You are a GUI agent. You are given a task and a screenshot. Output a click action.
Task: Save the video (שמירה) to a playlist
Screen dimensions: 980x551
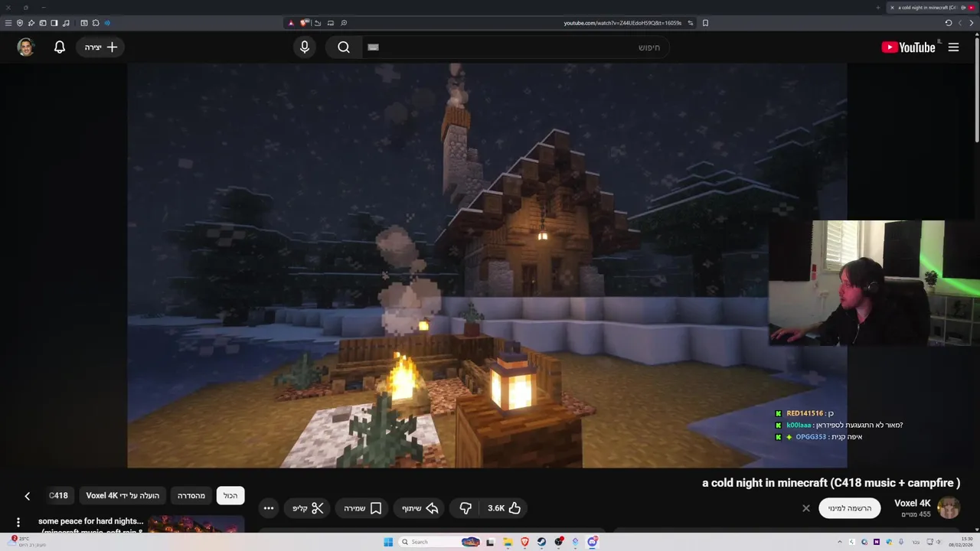pos(363,508)
